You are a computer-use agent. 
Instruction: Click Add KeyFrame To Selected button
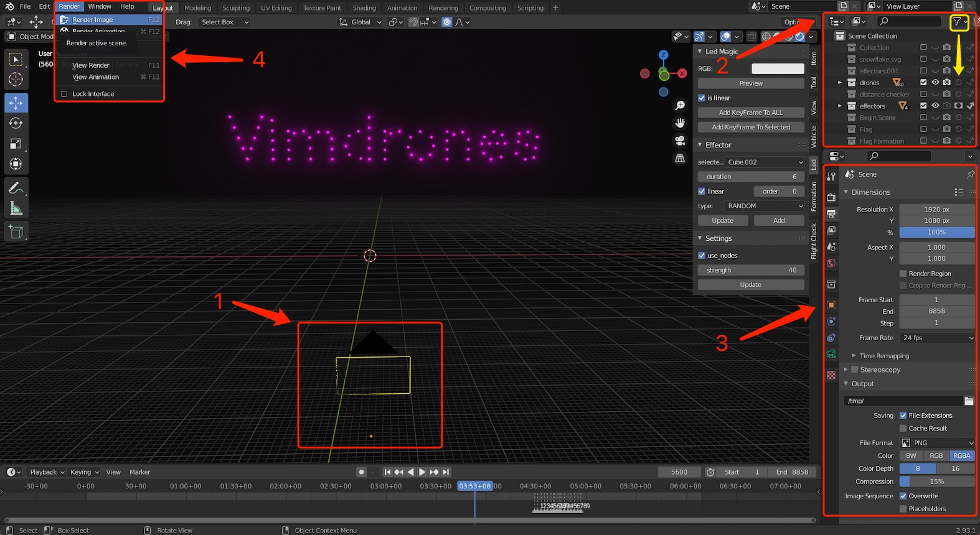coord(751,127)
